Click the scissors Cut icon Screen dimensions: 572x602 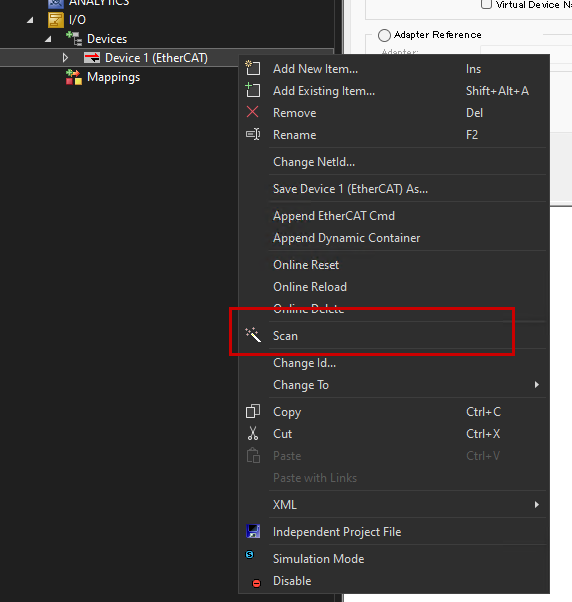point(253,433)
